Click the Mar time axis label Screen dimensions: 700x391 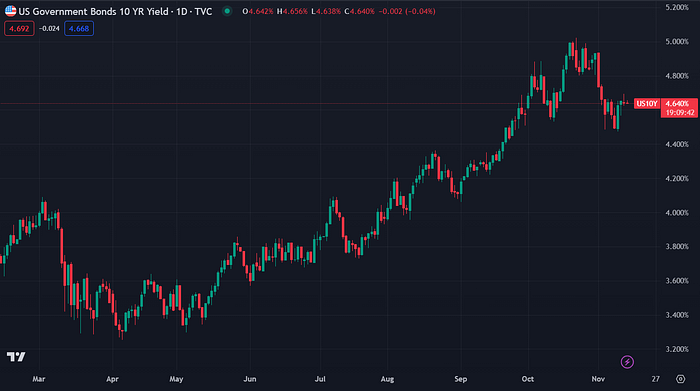click(39, 379)
